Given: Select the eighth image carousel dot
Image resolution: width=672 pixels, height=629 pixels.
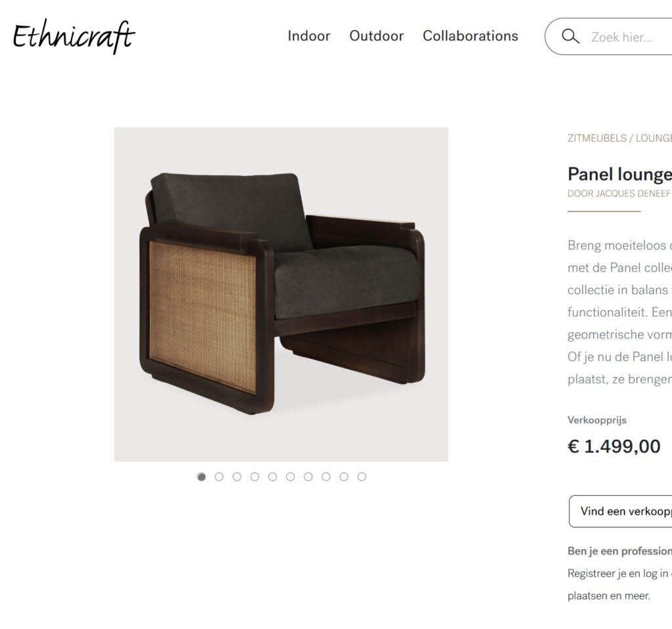Looking at the screenshot, I should tap(326, 477).
